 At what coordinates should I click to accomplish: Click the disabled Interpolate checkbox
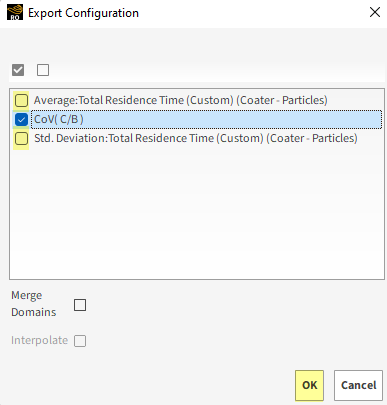point(80,341)
